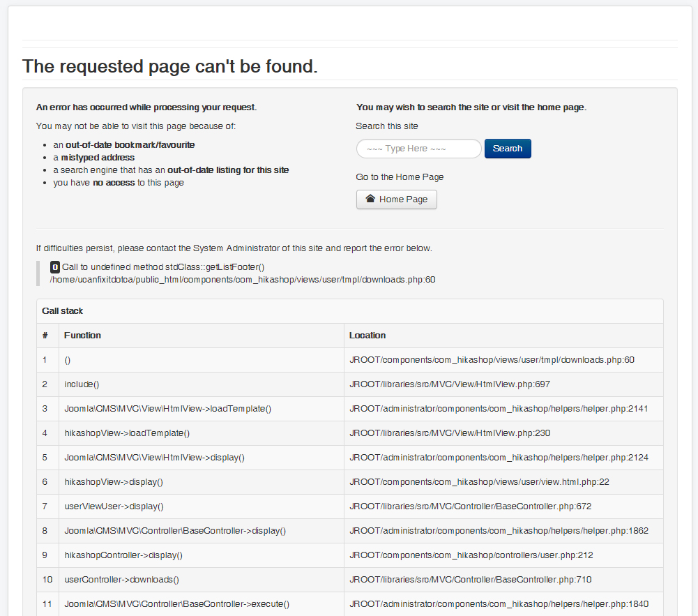Click the 'The requested page can't be found' heading
698x616 pixels.
[x=170, y=66]
